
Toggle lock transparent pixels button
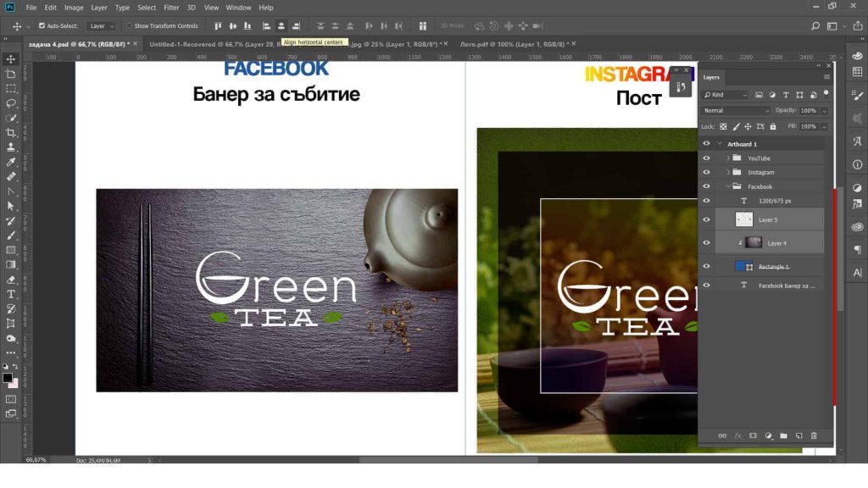coord(723,127)
